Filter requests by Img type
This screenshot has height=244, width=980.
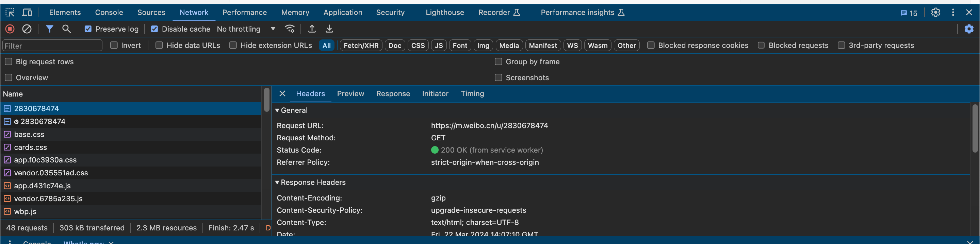[x=483, y=46]
